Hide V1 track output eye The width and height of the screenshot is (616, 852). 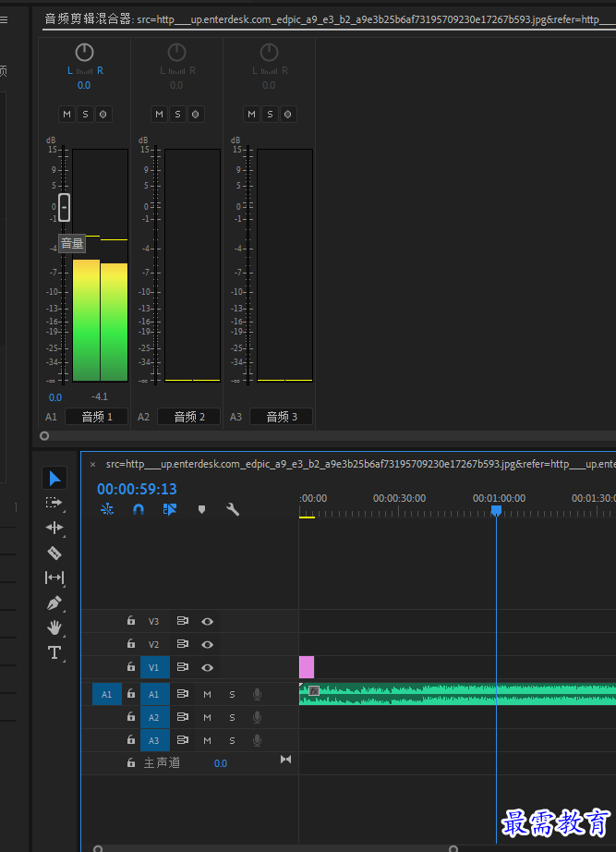207,667
